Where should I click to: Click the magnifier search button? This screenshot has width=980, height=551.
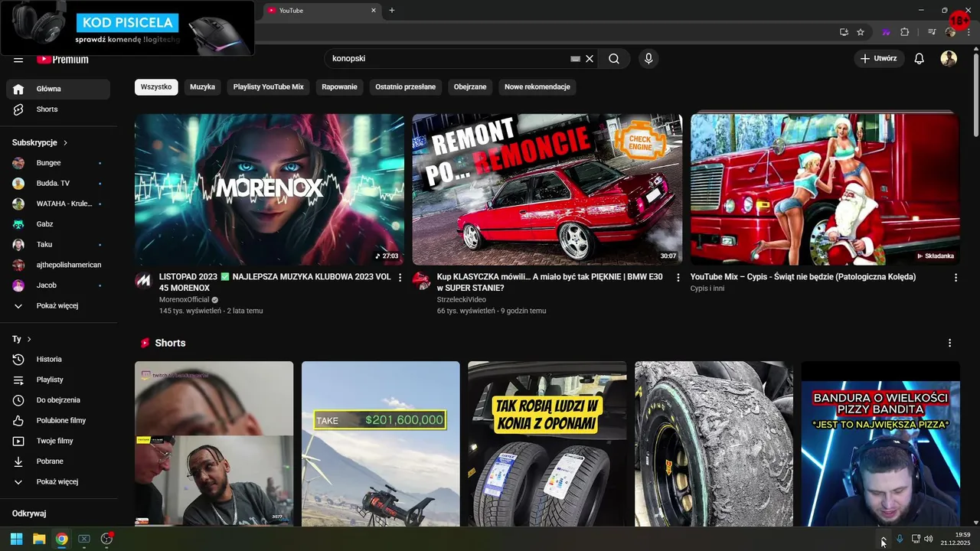pyautogui.click(x=614, y=58)
